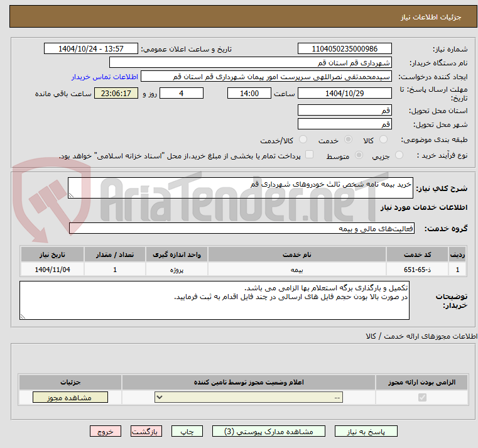The width and height of the screenshot is (478, 448).
Task: Click the واحد اندازه گیری column header
Action: pos(177,254)
